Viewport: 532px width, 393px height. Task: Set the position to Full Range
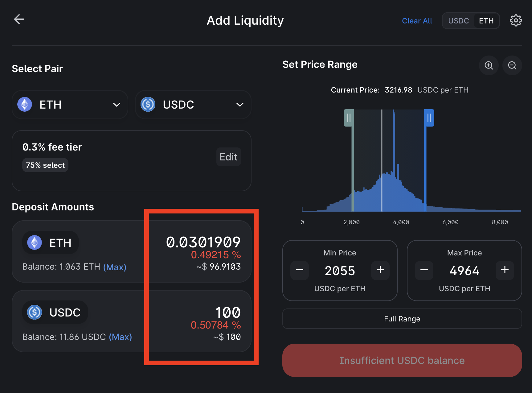(x=402, y=319)
